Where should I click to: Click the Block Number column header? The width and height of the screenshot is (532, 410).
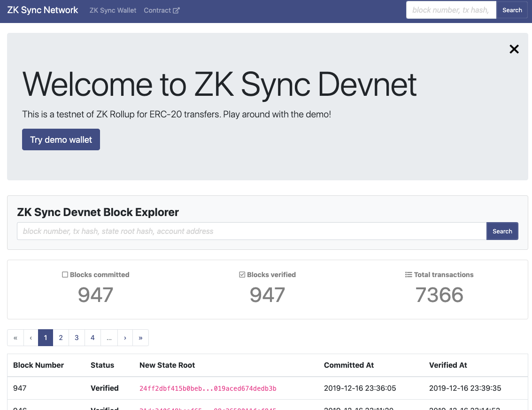pyautogui.click(x=39, y=365)
